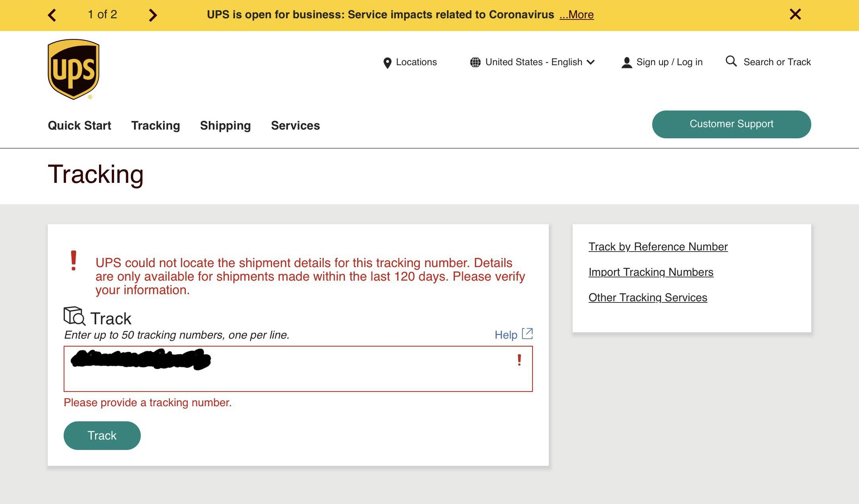
Task: Click the user profile icon
Action: click(627, 62)
